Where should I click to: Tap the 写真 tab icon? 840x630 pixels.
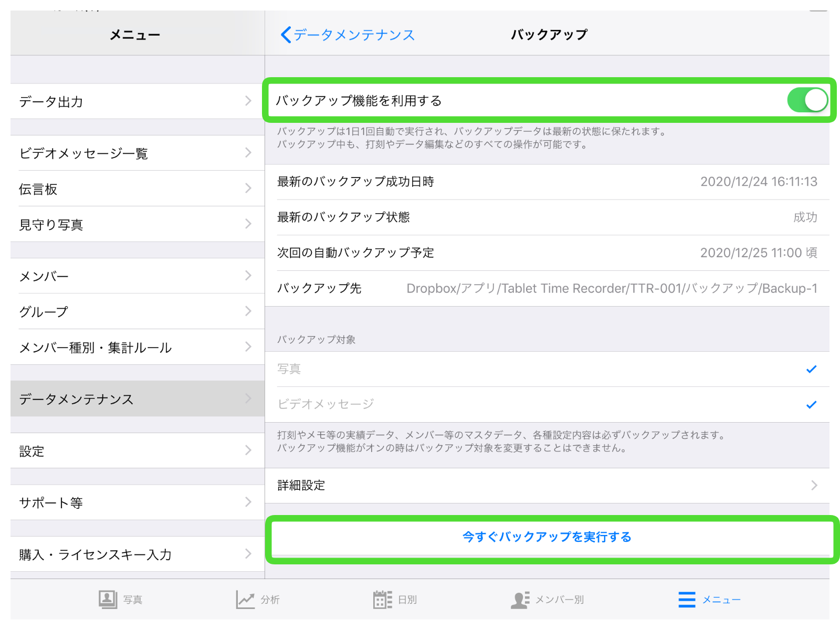(x=108, y=599)
